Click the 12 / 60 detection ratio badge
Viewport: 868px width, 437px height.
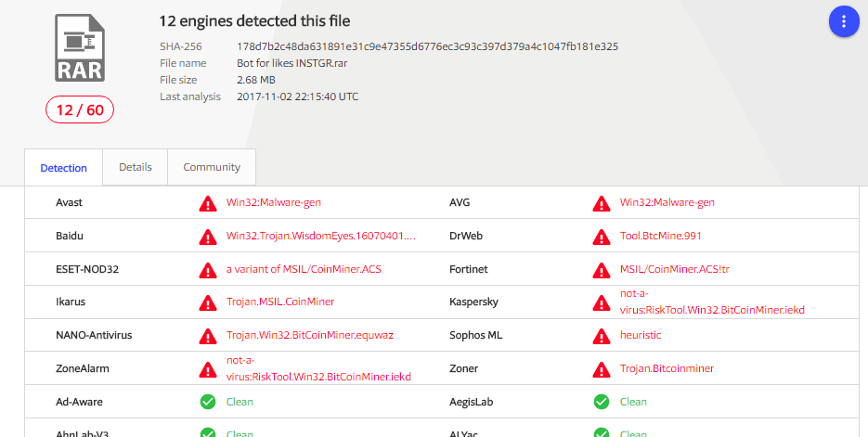tap(80, 109)
